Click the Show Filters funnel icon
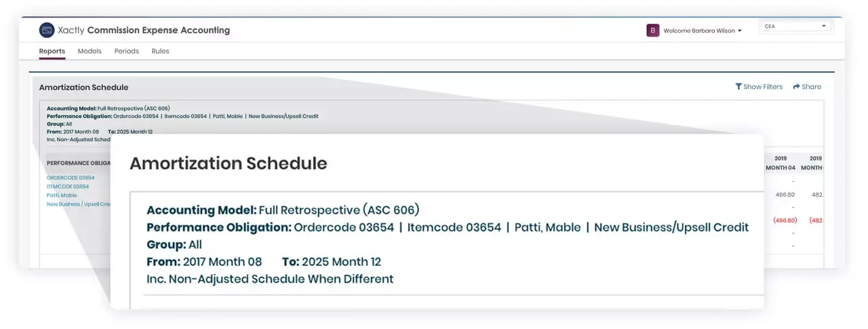The height and width of the screenshot is (329, 868). (x=738, y=87)
